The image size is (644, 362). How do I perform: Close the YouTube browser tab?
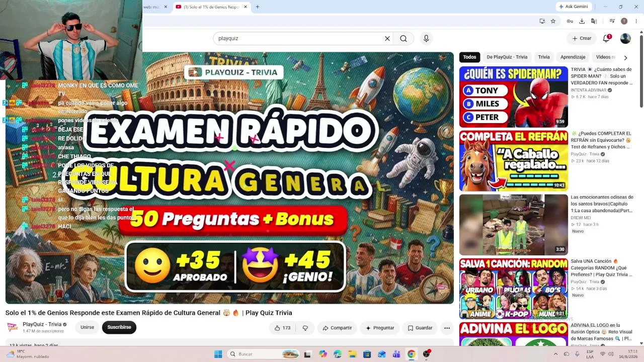(246, 7)
